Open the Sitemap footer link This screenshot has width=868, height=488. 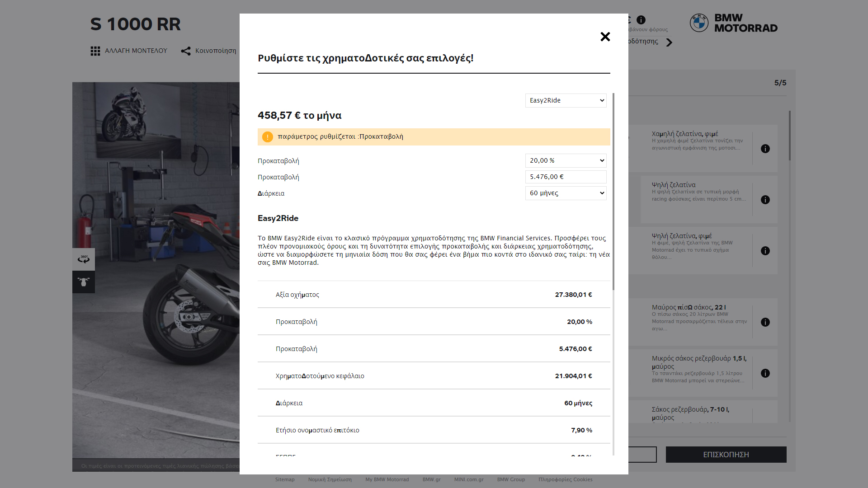point(285,479)
